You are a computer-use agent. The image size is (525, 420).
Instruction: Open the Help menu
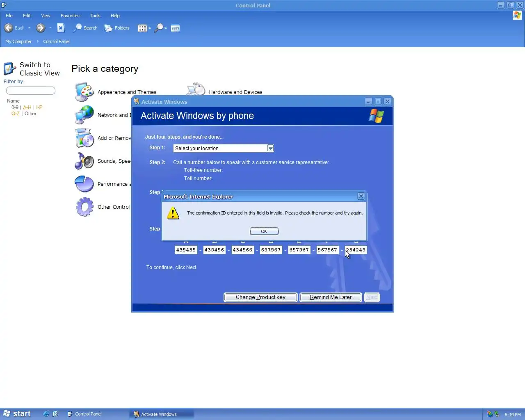[115, 16]
